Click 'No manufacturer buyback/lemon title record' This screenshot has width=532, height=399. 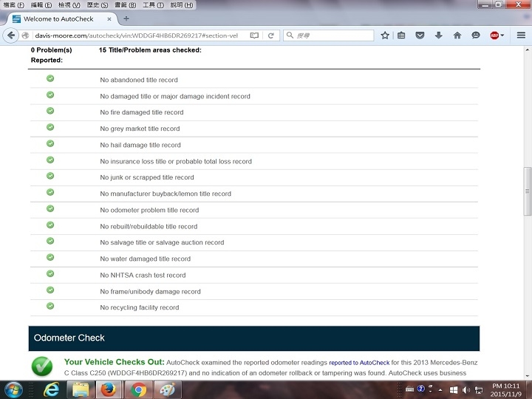166,194
